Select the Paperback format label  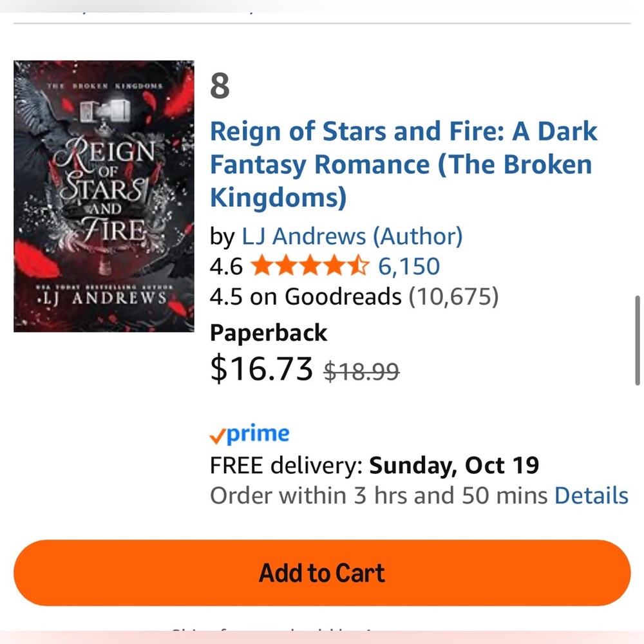tap(268, 334)
